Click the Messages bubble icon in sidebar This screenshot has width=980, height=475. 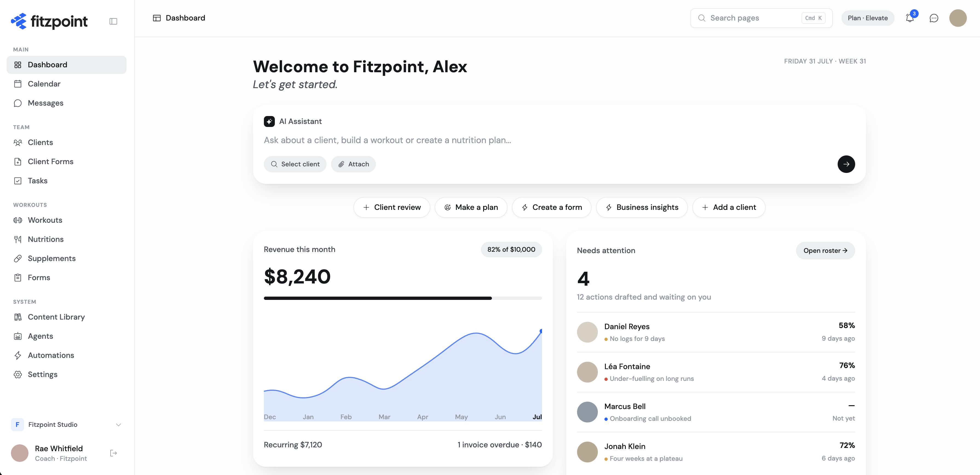click(18, 103)
